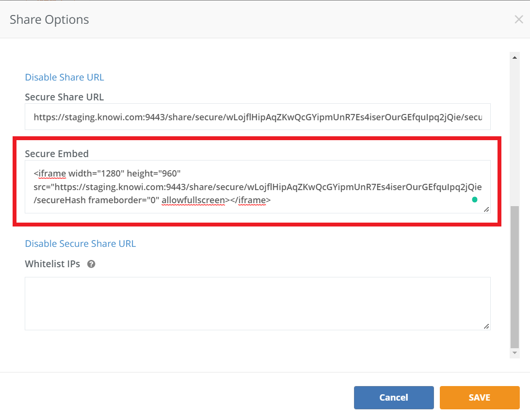
Task: Focus the Secure Share URL text field
Action: (257, 117)
